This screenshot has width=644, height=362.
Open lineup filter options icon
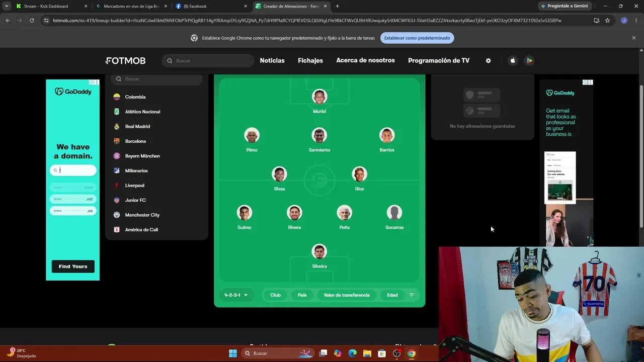tap(411, 295)
